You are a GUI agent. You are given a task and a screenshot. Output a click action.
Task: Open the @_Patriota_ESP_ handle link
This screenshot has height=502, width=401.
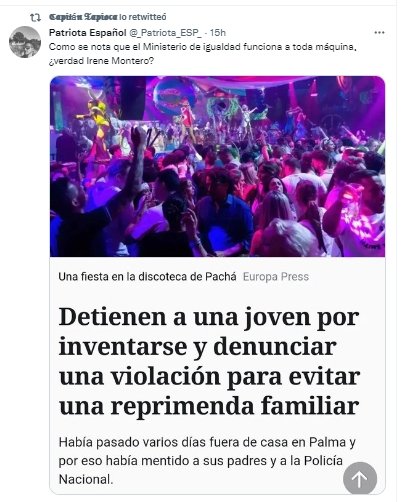(x=165, y=33)
